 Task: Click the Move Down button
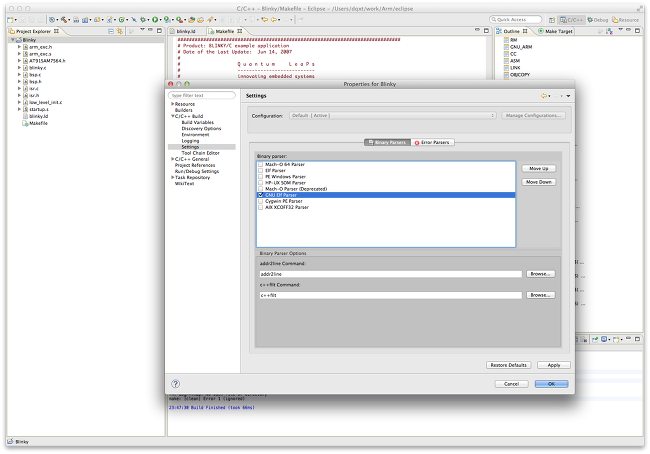538,182
